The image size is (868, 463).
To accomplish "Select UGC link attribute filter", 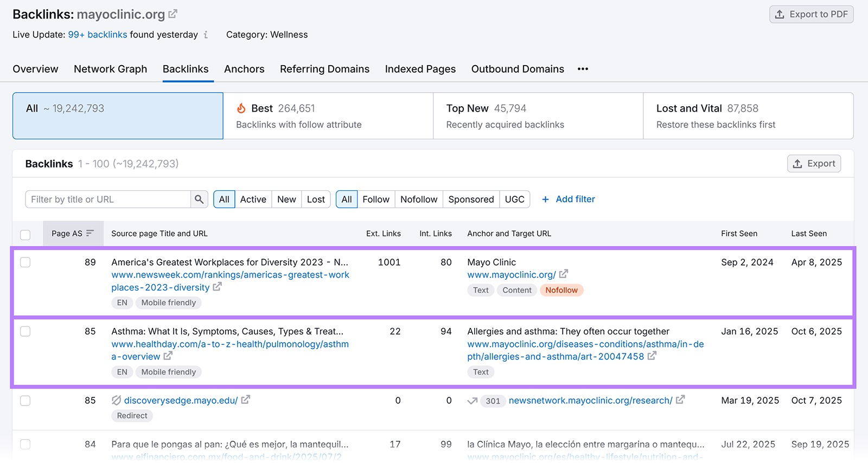I will tap(514, 200).
